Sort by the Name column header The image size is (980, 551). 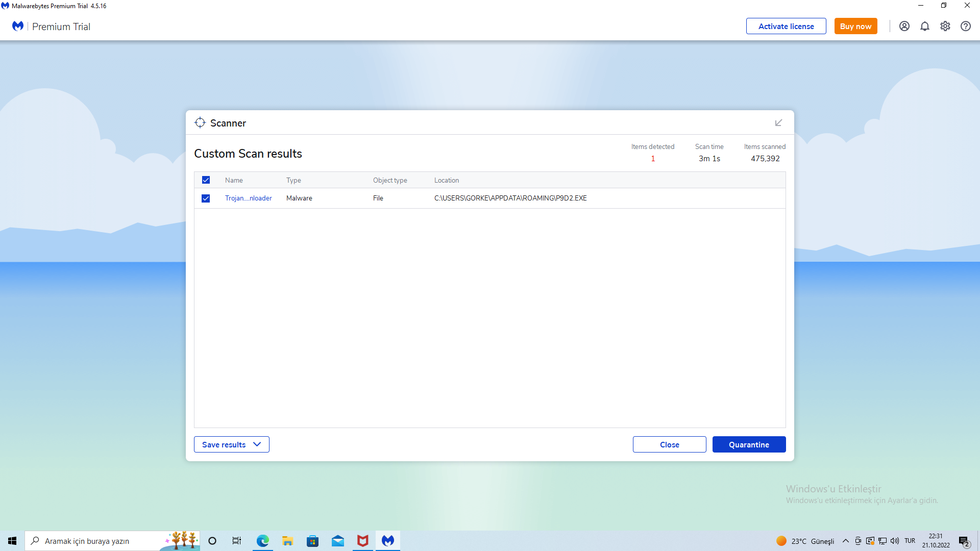click(234, 180)
